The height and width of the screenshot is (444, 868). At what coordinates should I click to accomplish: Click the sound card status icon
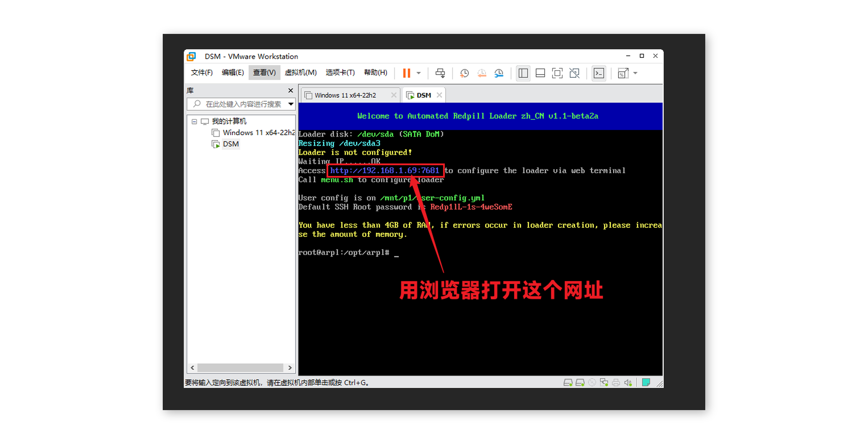tap(628, 383)
